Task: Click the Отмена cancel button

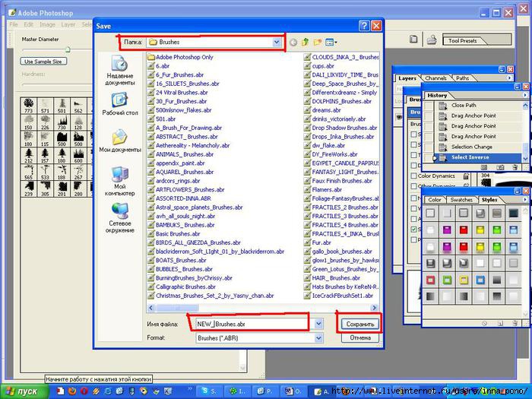Action: (x=360, y=338)
